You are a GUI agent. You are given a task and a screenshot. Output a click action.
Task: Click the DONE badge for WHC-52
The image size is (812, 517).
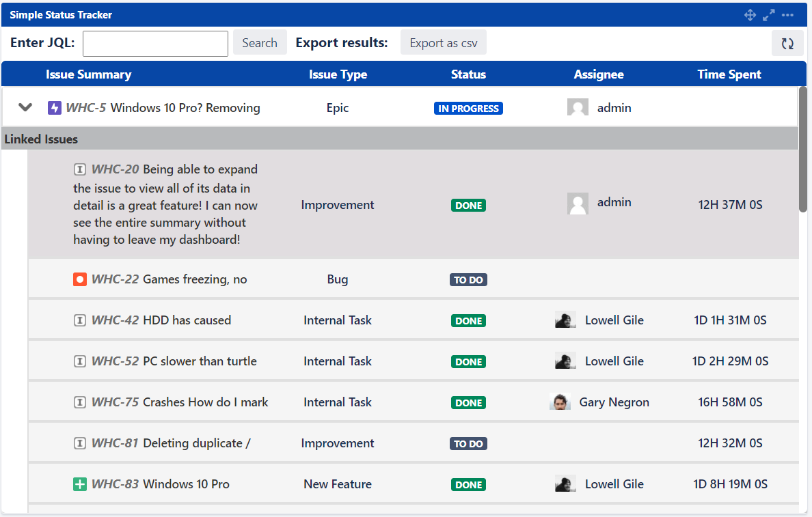tap(469, 362)
